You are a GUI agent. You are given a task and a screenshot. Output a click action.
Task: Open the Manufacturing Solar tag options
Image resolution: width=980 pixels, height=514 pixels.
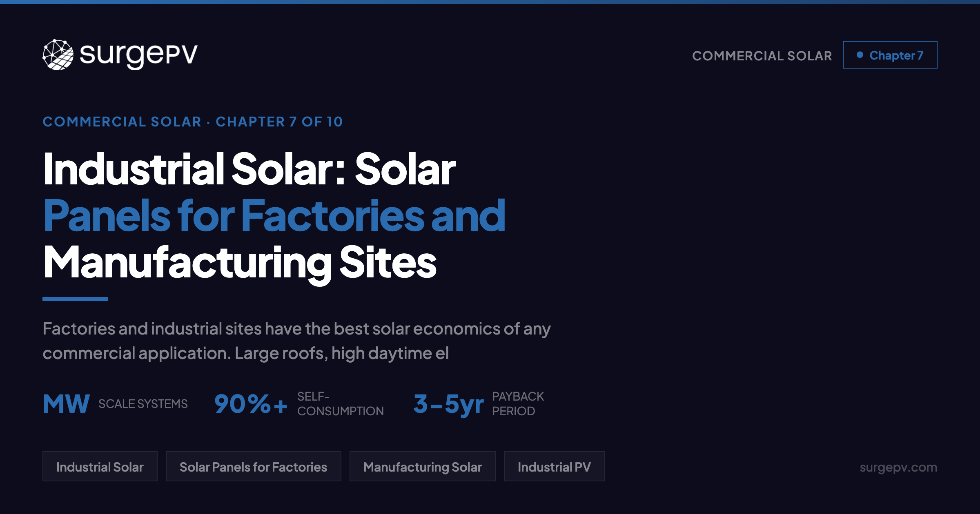[422, 466]
